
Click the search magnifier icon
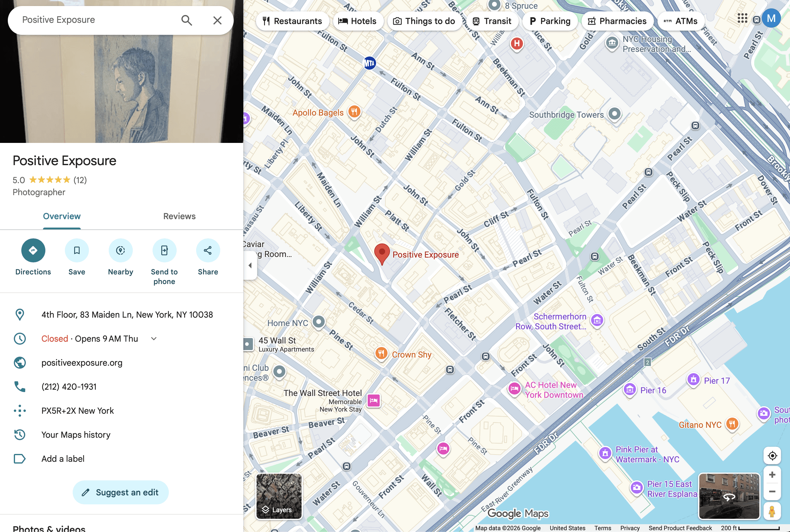coord(186,20)
